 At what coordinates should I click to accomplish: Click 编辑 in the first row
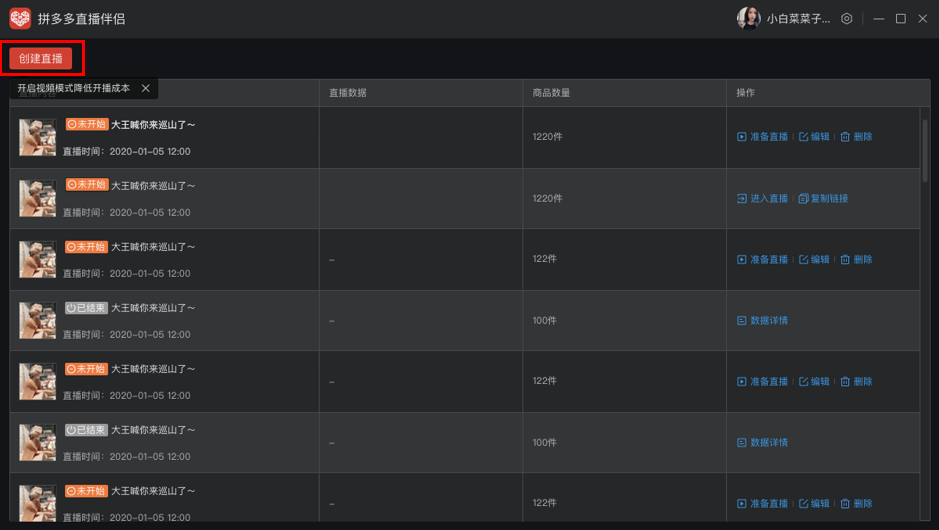[x=814, y=137]
